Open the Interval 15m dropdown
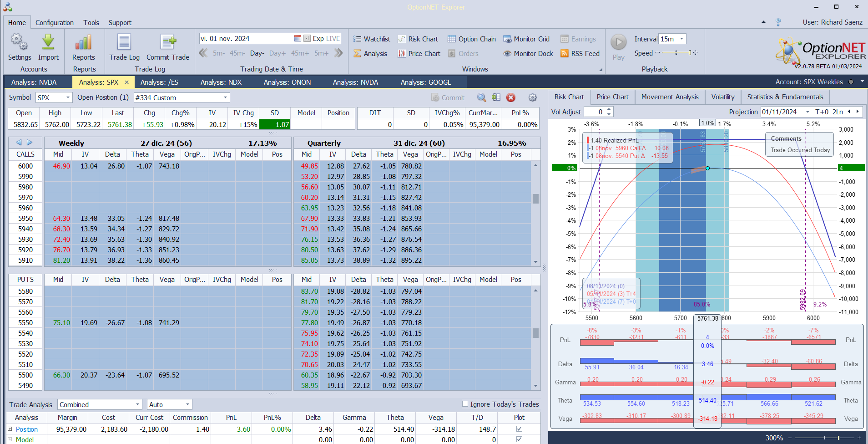Screen dimensions: 868x444 click(x=682, y=39)
